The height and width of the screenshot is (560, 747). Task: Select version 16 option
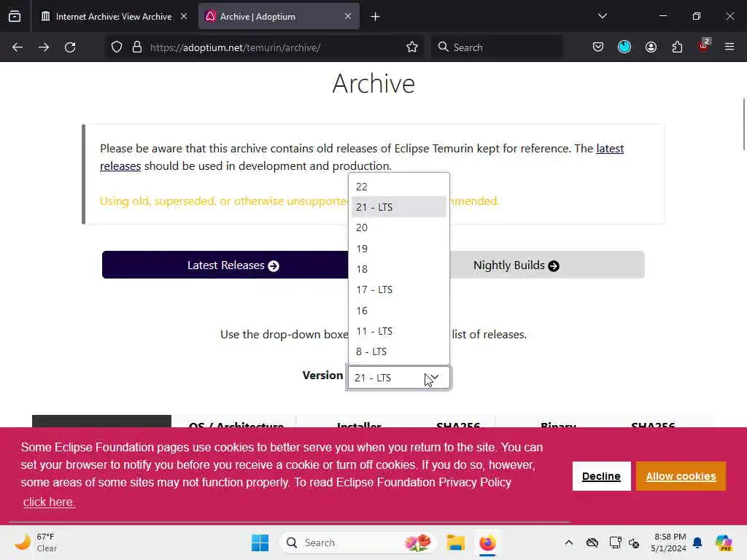[399, 311]
